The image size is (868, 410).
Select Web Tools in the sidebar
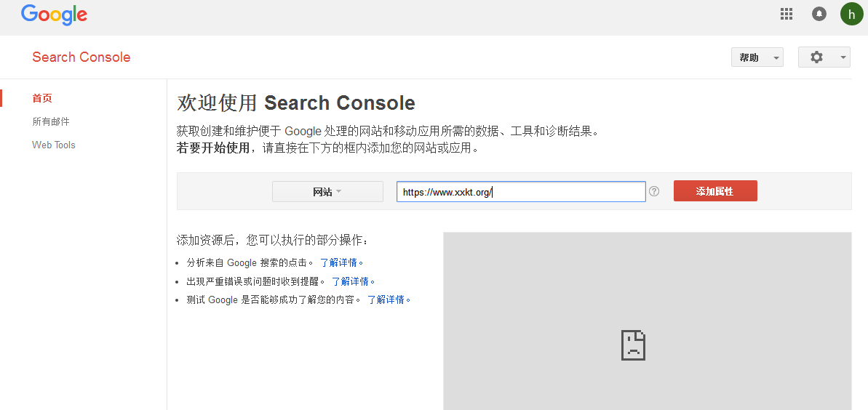point(54,145)
